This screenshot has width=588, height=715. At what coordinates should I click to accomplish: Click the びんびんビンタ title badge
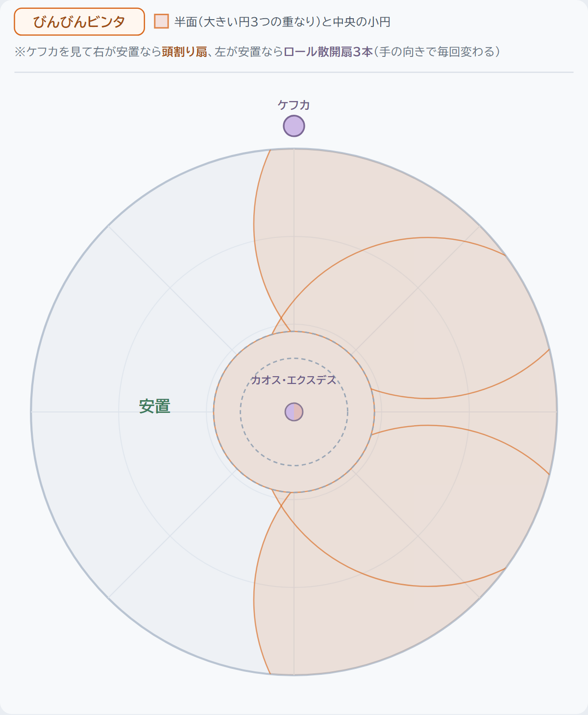(x=79, y=22)
